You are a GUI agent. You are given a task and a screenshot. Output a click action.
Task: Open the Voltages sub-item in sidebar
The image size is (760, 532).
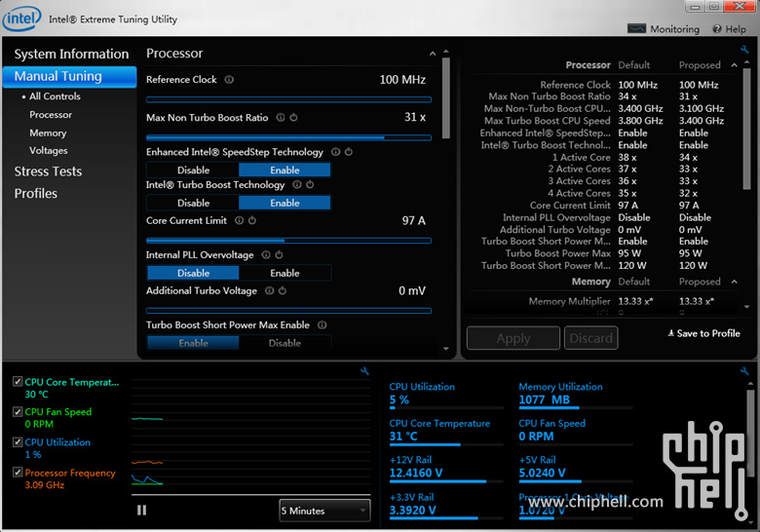click(x=49, y=151)
